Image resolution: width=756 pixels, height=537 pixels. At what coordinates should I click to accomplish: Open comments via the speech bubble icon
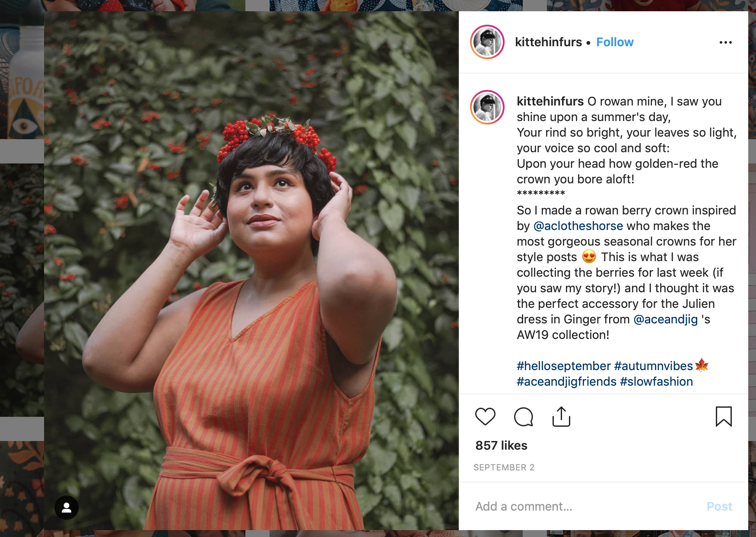[x=523, y=417]
